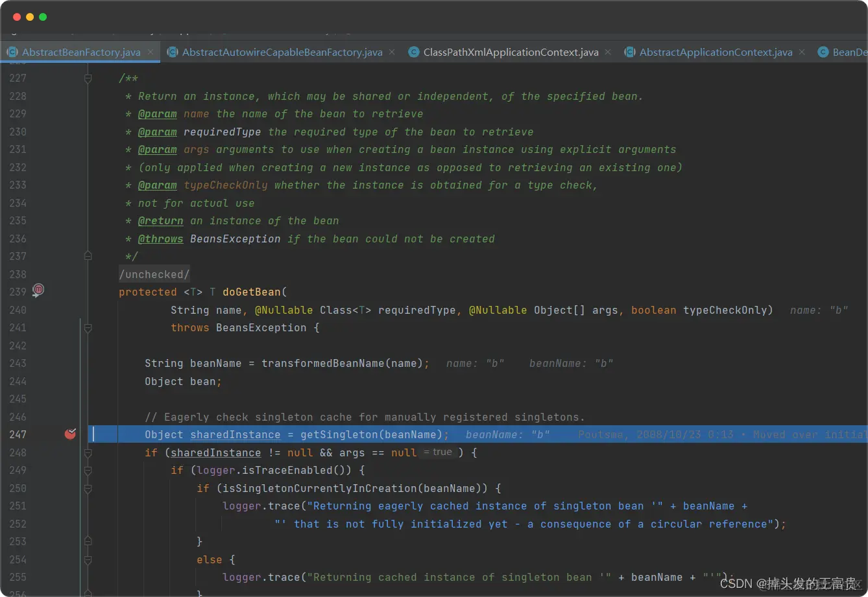Click the class icon on AbstractBeanFactory.java tab
The height and width of the screenshot is (597, 868).
[12, 53]
